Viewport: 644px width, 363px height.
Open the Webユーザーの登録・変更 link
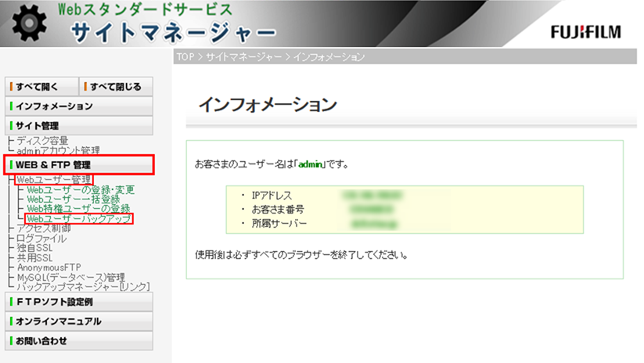81,190
